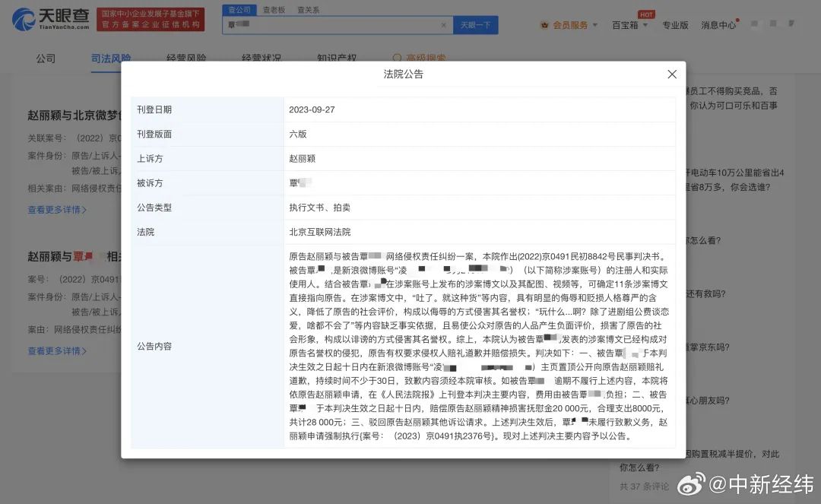The image size is (821, 504).
Task: Open first 查看更多详情 link with chevron
Action: pyautogui.click(x=57, y=209)
